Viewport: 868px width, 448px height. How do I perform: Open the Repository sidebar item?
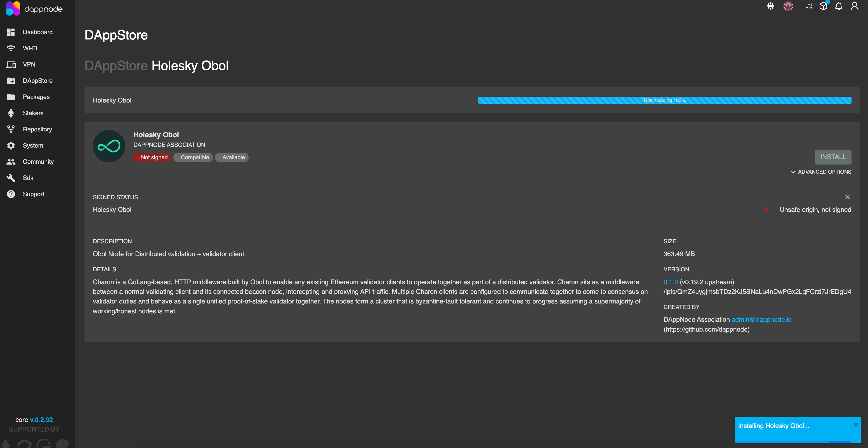point(37,129)
